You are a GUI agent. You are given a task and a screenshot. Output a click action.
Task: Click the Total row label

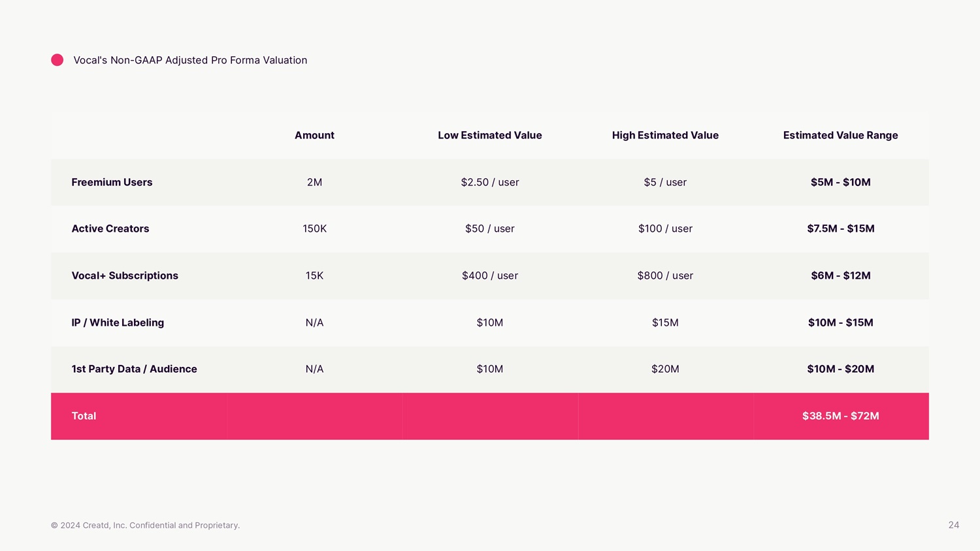point(84,416)
